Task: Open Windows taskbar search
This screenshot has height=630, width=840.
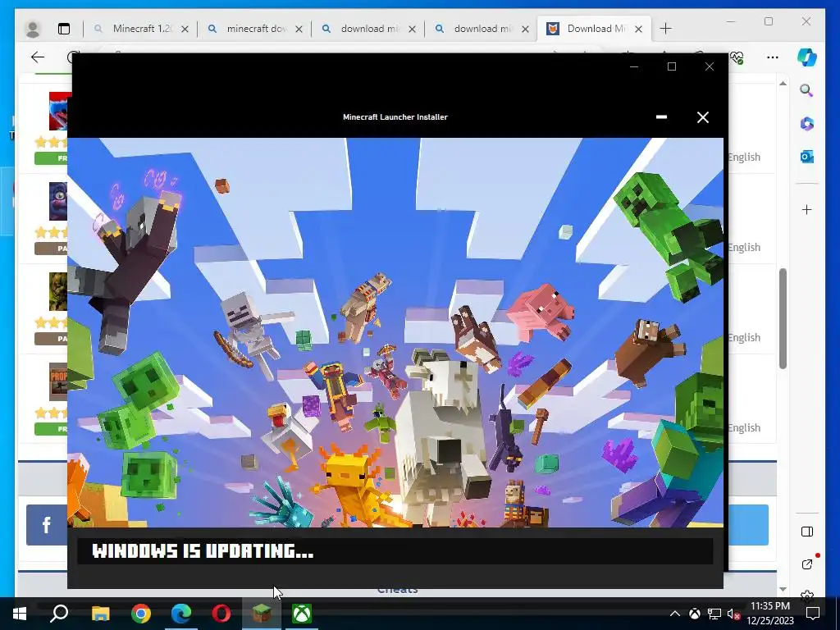Action: pos(59,614)
